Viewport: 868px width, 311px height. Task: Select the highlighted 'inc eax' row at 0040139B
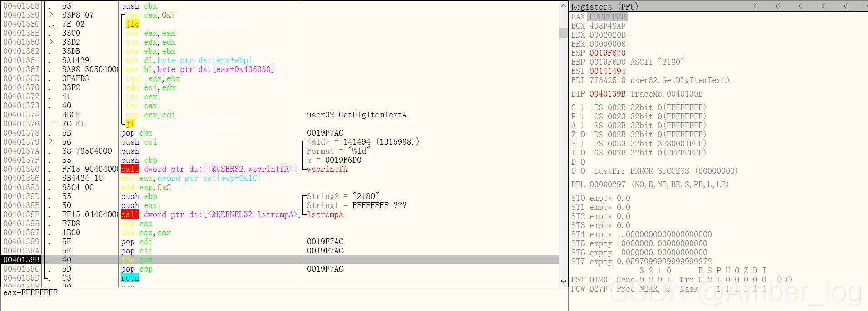pos(280,260)
